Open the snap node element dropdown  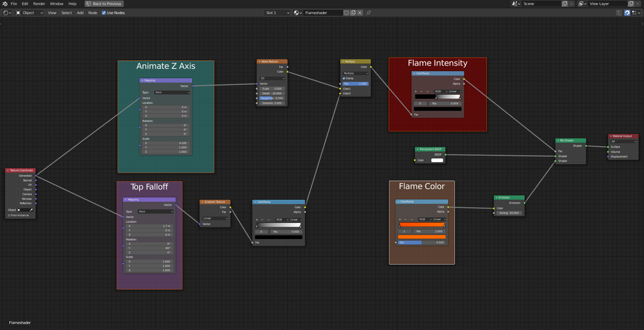coord(636,13)
